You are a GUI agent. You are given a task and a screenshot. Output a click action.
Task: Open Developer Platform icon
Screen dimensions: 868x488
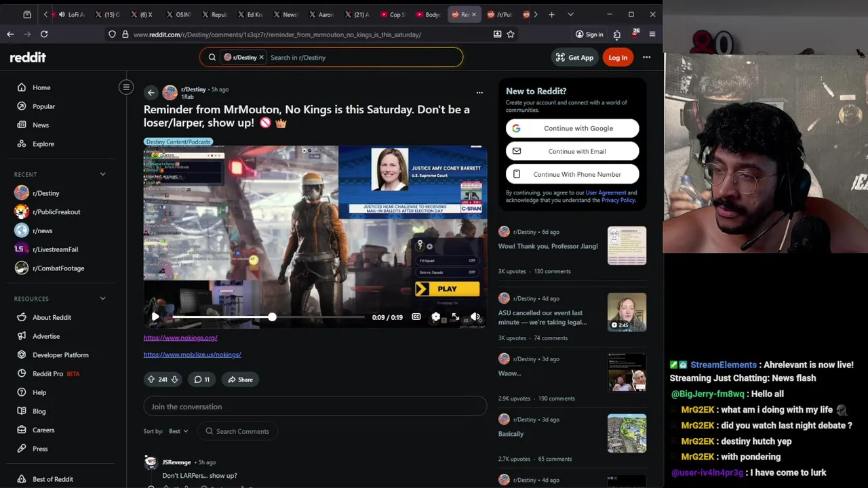[22, 355]
